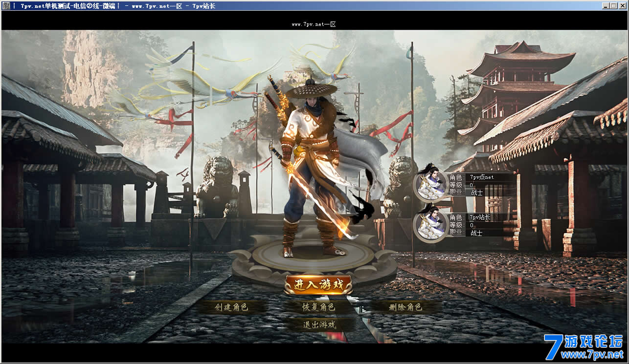Click the www.7pv.net一区 server label
This screenshot has height=364, width=629.
(x=314, y=24)
